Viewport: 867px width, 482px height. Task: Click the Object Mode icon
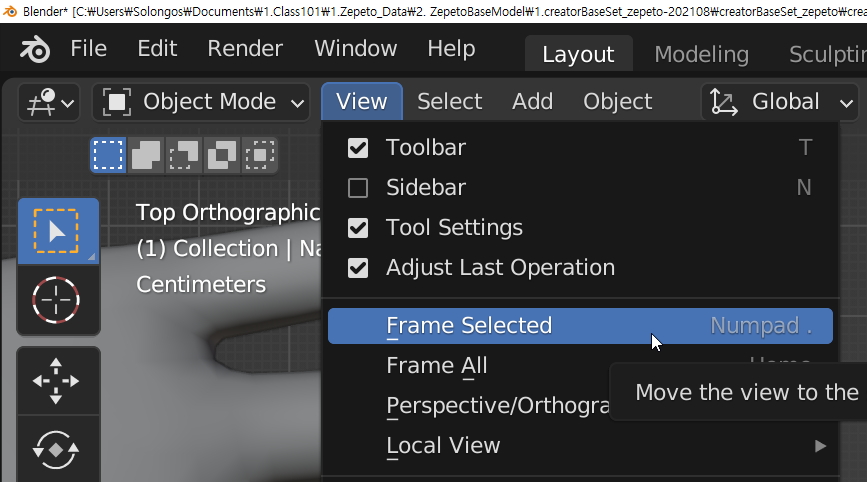(x=117, y=102)
